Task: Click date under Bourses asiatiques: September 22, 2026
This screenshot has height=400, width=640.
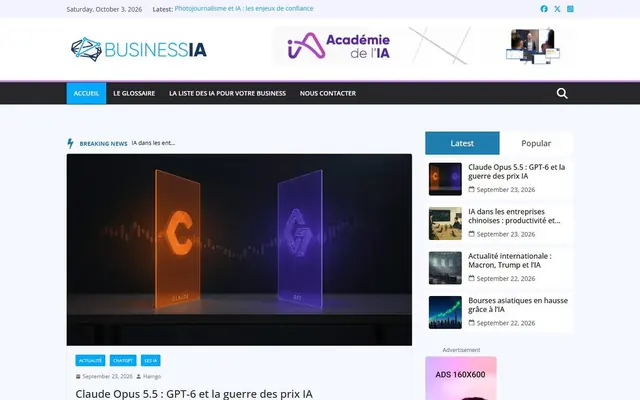Action: coord(506,323)
